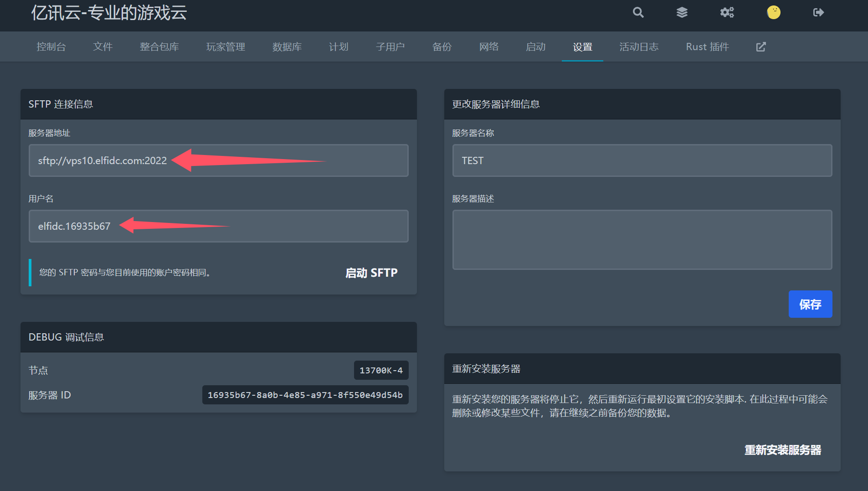
Task: Click the server name field containing TEST
Action: point(642,160)
